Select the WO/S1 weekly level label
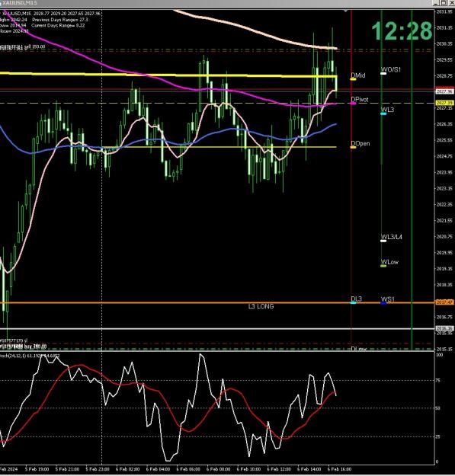 [x=391, y=69]
